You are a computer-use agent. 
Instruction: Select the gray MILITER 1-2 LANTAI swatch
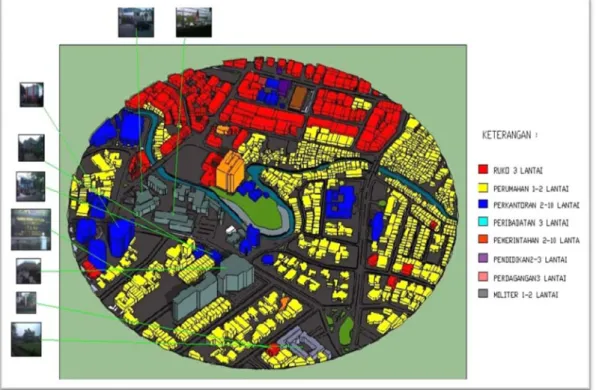tap(483, 293)
